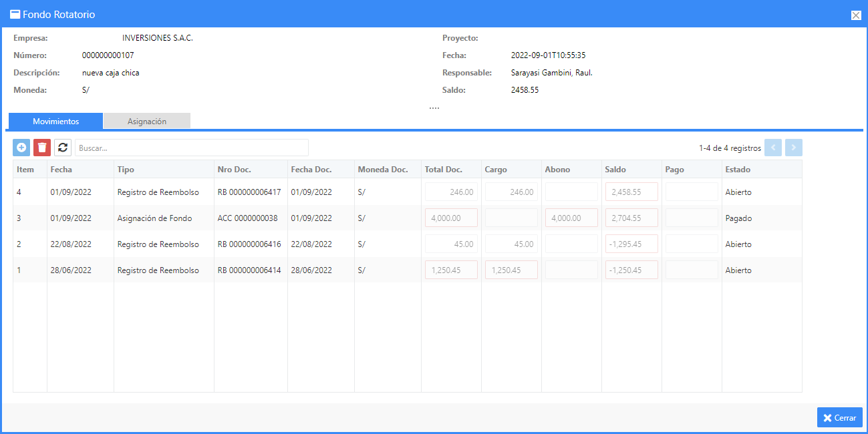Close the dialog with the top-right X
The image size is (868, 434).
[x=855, y=15]
